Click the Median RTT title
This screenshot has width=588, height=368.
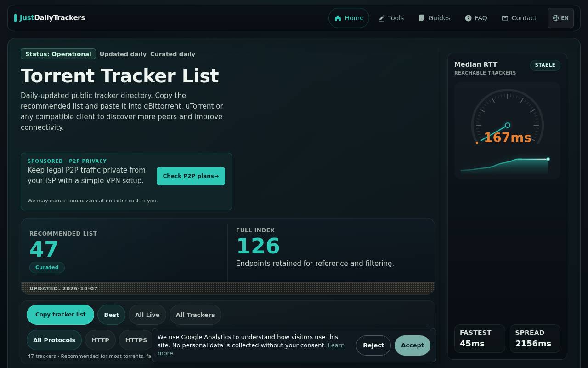point(475,64)
